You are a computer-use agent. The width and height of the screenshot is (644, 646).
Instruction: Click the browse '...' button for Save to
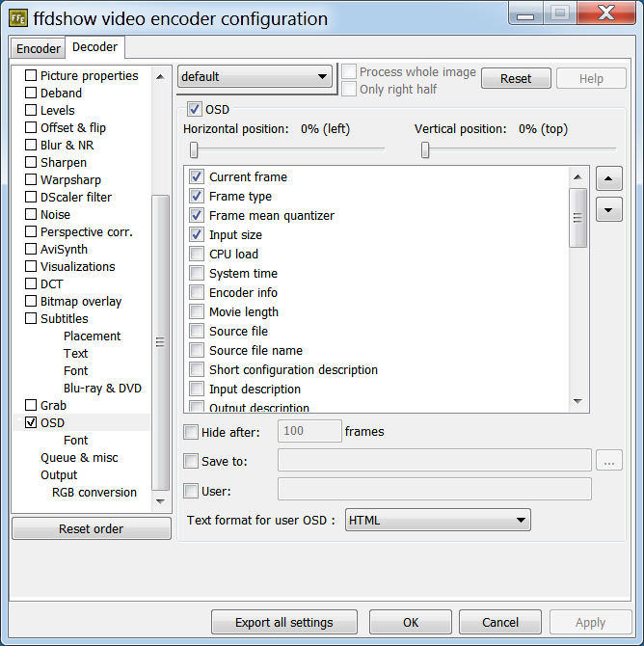click(x=609, y=460)
